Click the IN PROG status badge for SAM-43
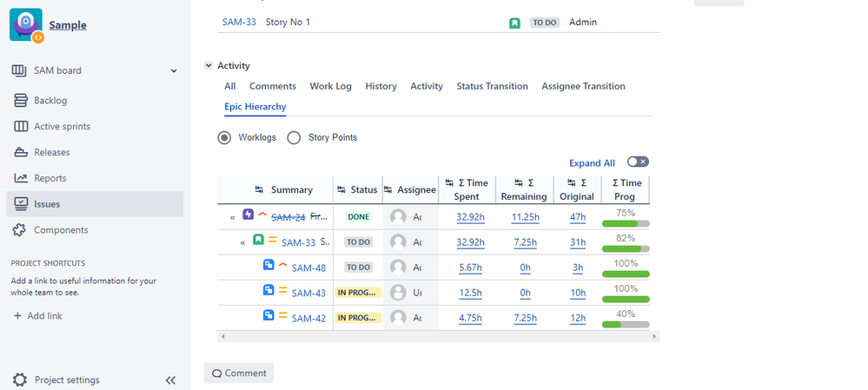This screenshot has height=390, width=868. [358, 293]
